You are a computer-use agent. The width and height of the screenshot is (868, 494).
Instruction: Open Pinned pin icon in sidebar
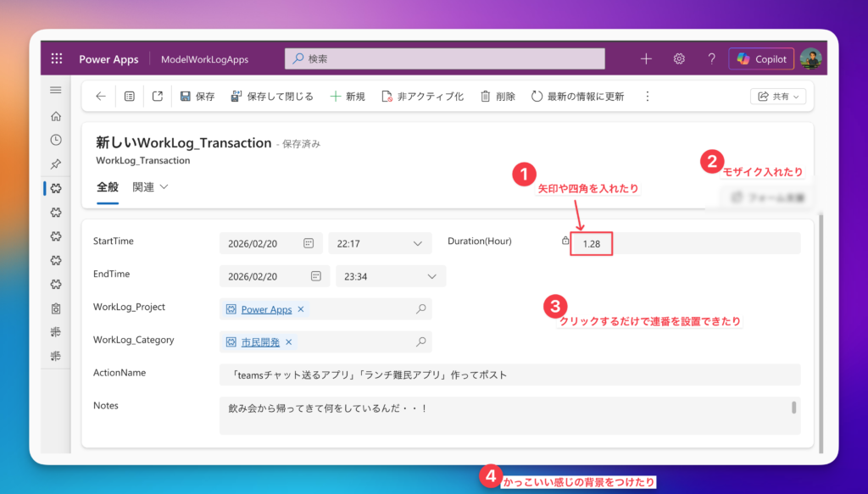[x=56, y=164]
